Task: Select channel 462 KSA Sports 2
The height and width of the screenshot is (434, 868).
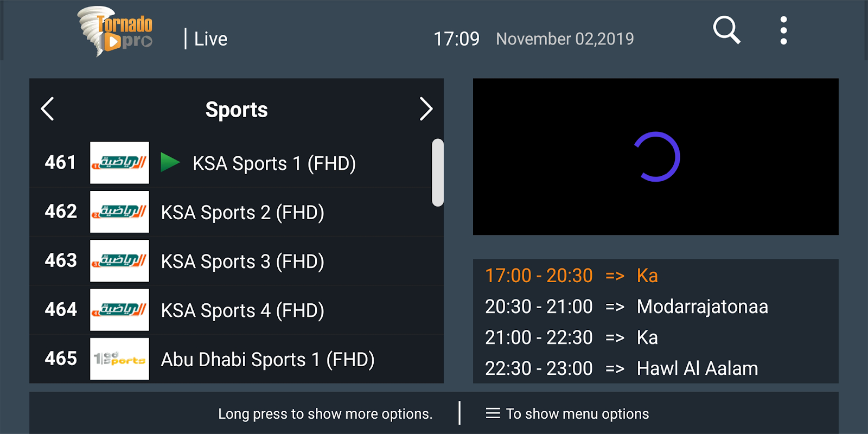Action: (x=242, y=212)
